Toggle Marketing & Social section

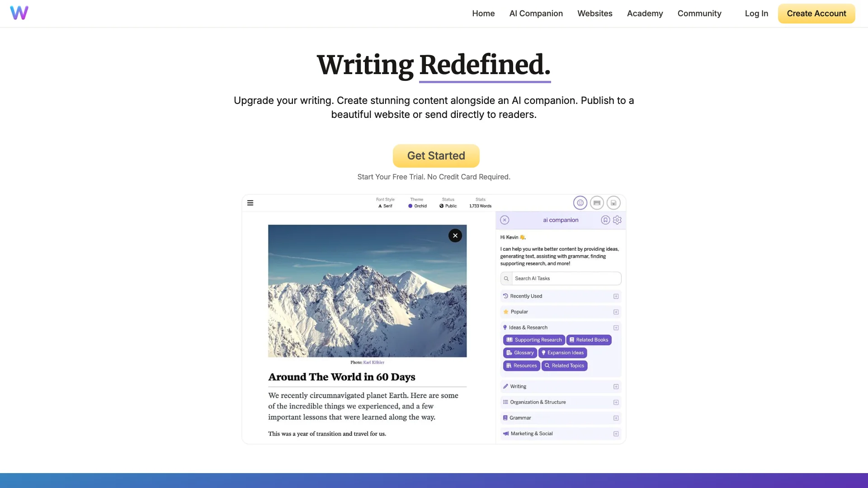point(615,433)
